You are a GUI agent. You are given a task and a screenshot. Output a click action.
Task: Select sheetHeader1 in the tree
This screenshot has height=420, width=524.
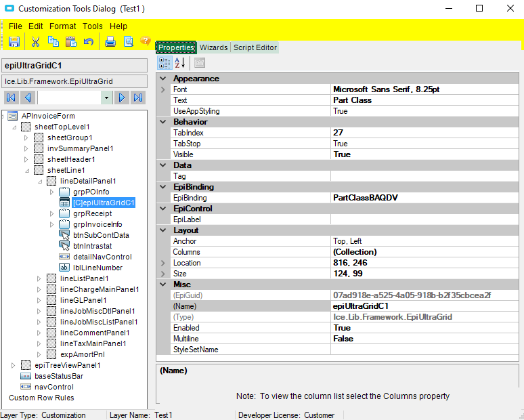click(71, 159)
